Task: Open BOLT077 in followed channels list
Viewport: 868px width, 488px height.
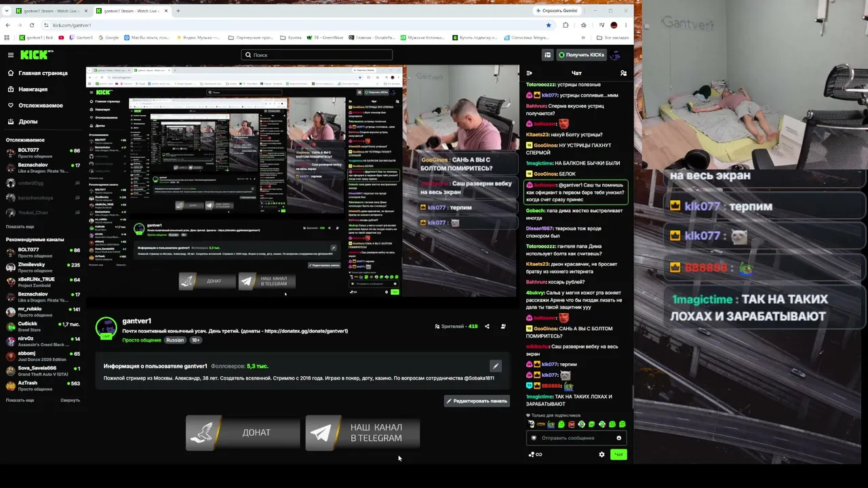Action: (x=43, y=153)
